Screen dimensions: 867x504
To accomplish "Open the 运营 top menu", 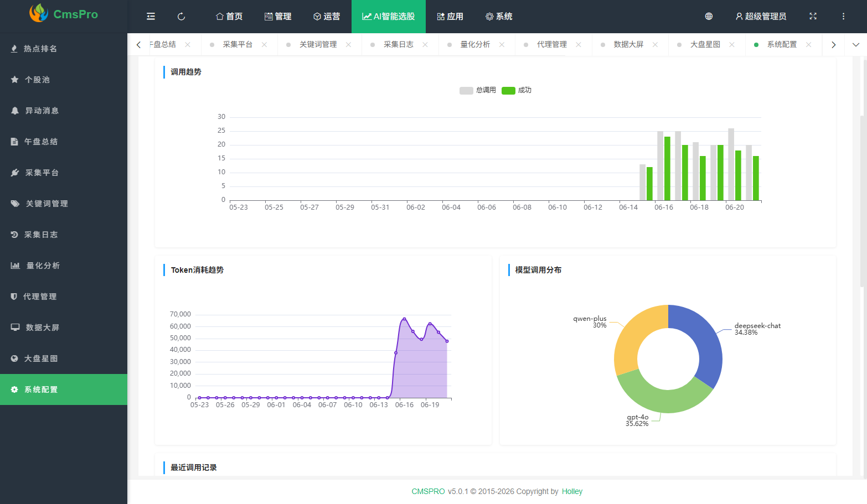I will tap(327, 17).
